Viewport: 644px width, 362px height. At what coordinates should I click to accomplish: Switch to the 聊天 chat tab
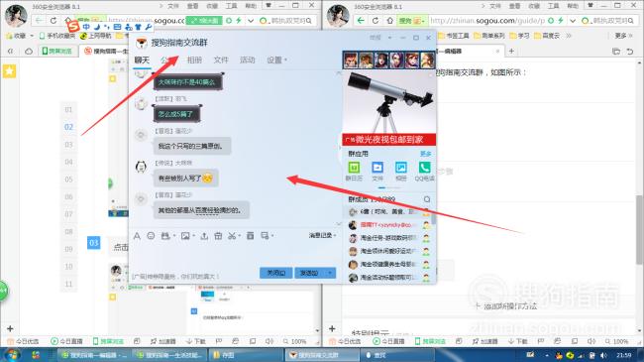[142, 60]
